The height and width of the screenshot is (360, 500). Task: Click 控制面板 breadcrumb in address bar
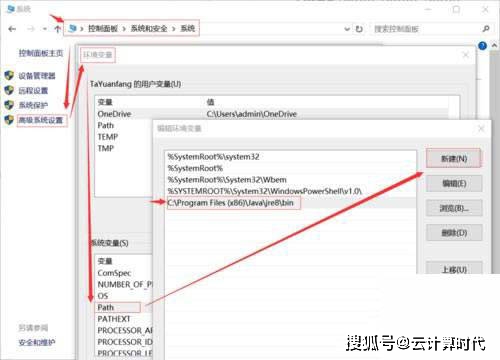(x=103, y=29)
